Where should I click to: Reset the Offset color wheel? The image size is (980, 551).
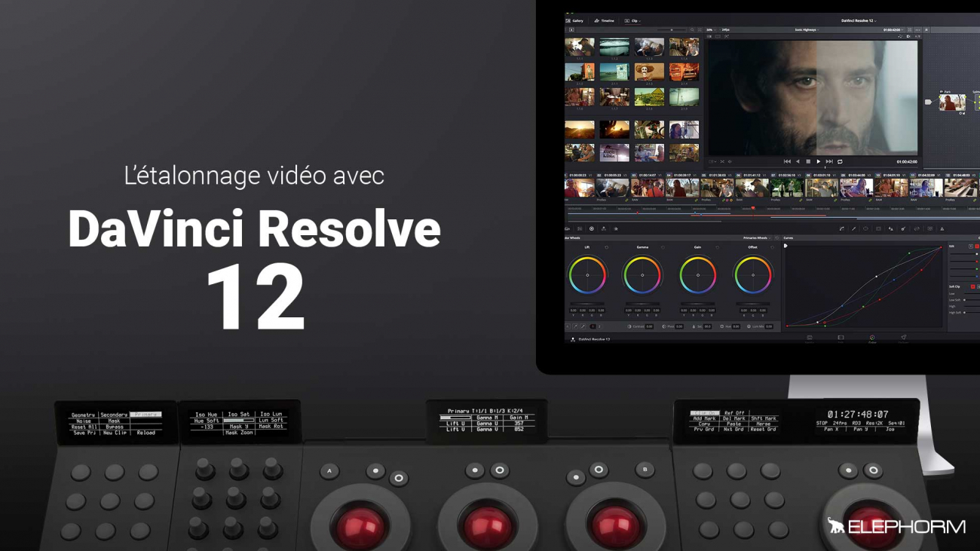coord(773,247)
